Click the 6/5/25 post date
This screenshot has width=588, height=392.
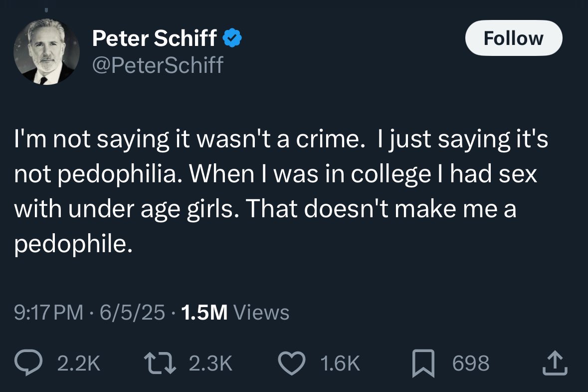(132, 313)
